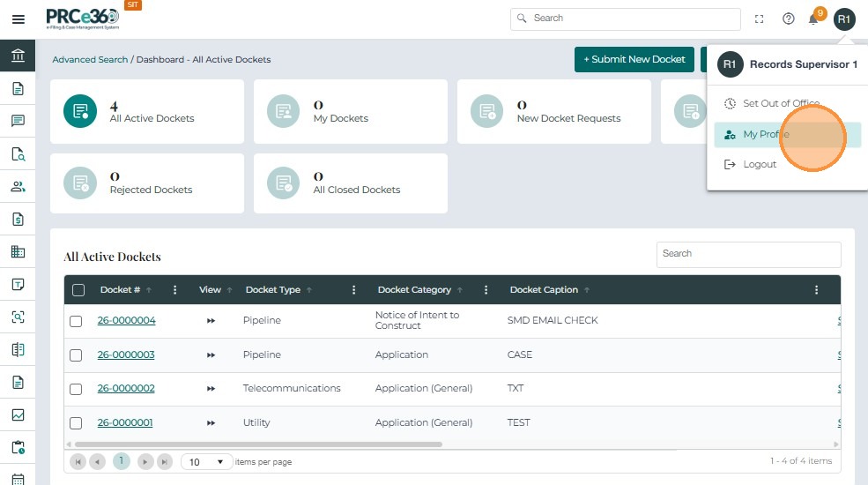Check the box for docket 26-0000004

pyautogui.click(x=76, y=321)
